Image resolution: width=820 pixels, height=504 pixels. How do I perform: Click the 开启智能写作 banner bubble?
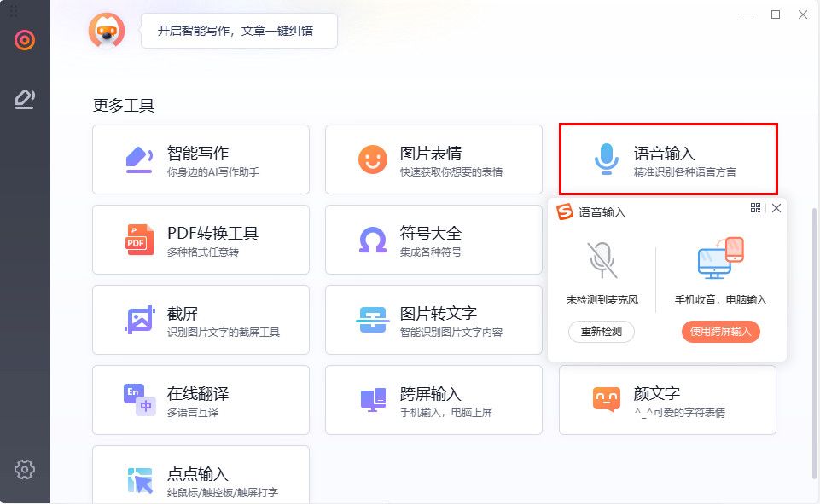tap(239, 31)
